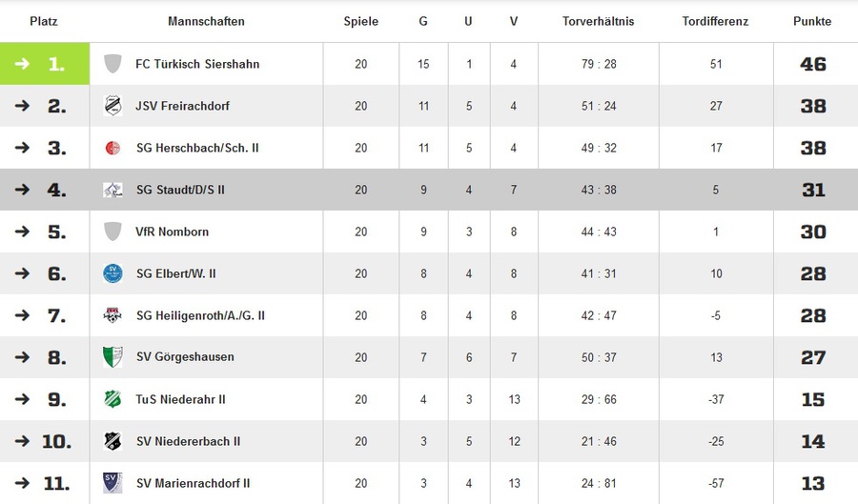This screenshot has height=504, width=858.
Task: Click the green first-place rank cell
Action: (x=45, y=64)
